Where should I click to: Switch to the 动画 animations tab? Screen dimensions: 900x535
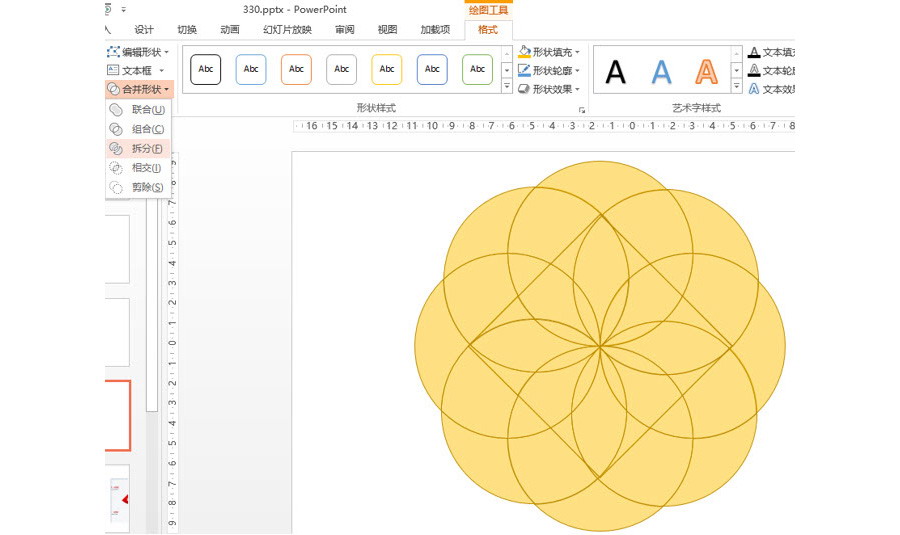230,30
